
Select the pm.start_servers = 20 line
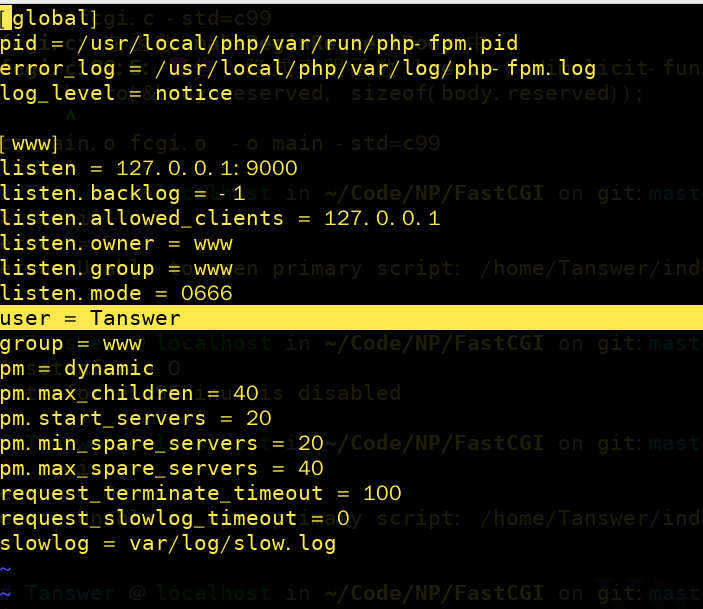[136, 418]
